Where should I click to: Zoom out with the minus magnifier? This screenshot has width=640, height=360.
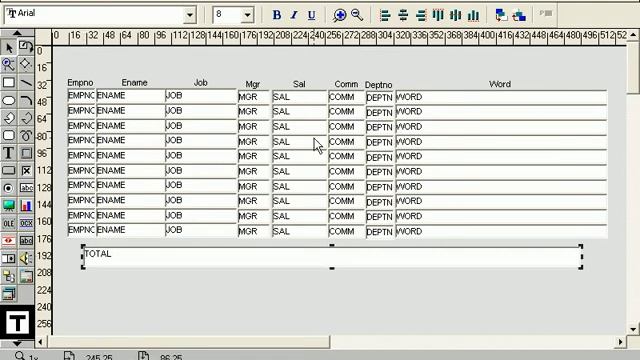pyautogui.click(x=357, y=15)
